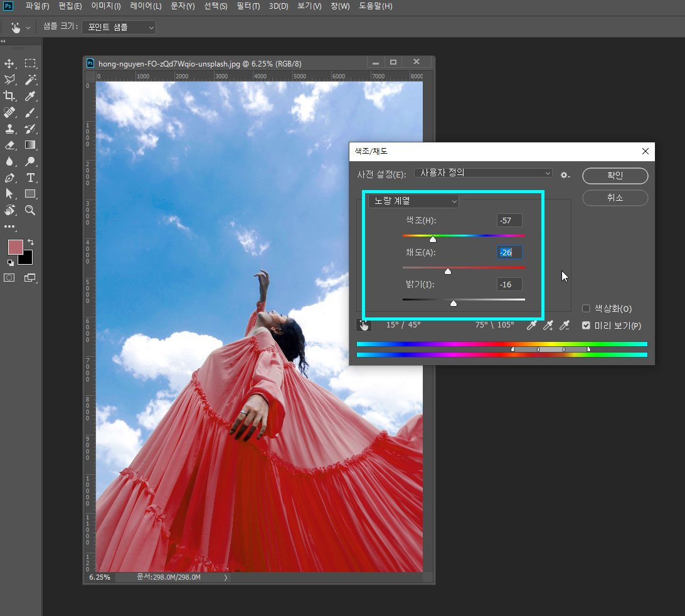Screen dimensions: 685x616
Task: Select the Path Selection tool
Action: pyautogui.click(x=9, y=194)
